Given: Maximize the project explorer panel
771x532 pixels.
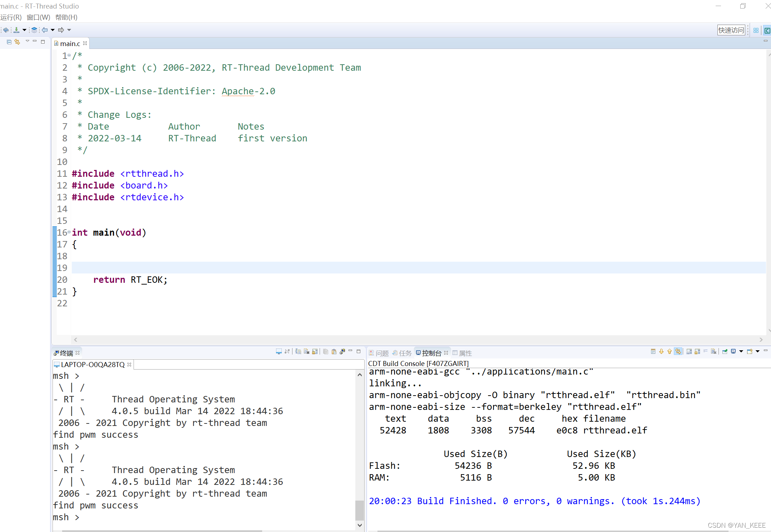Looking at the screenshot, I should (43, 42).
